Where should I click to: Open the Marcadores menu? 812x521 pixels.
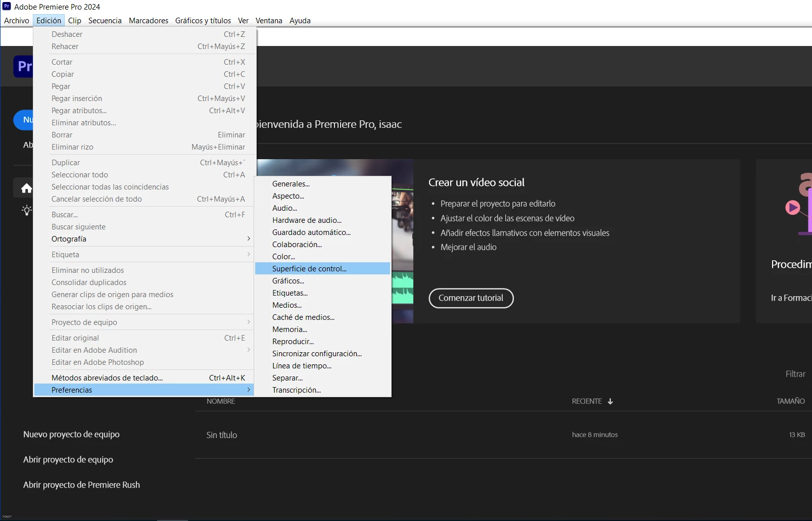pyautogui.click(x=149, y=21)
